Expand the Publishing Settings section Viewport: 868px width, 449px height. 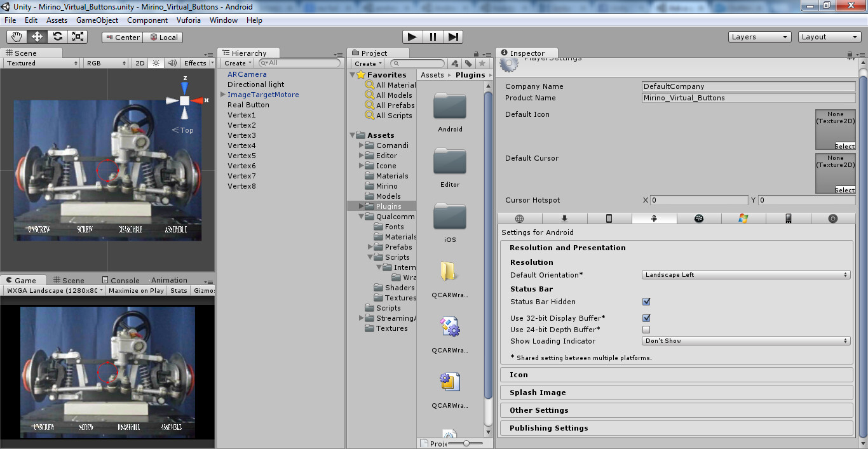click(676, 428)
